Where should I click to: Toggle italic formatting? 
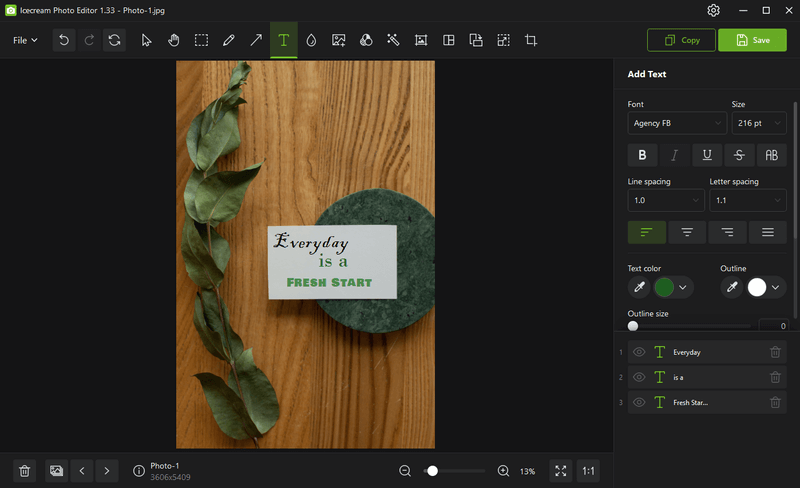pos(674,155)
